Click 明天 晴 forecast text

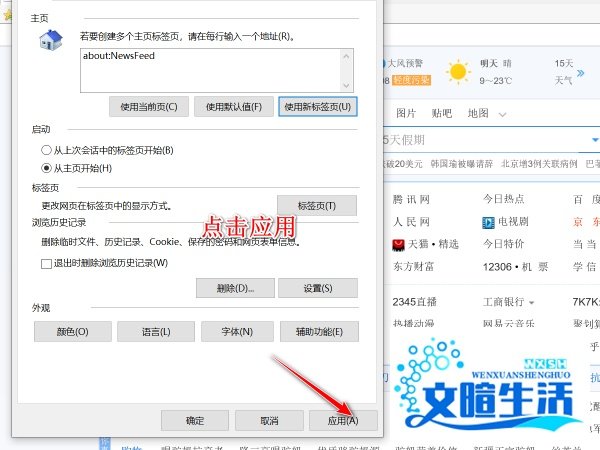click(496, 63)
